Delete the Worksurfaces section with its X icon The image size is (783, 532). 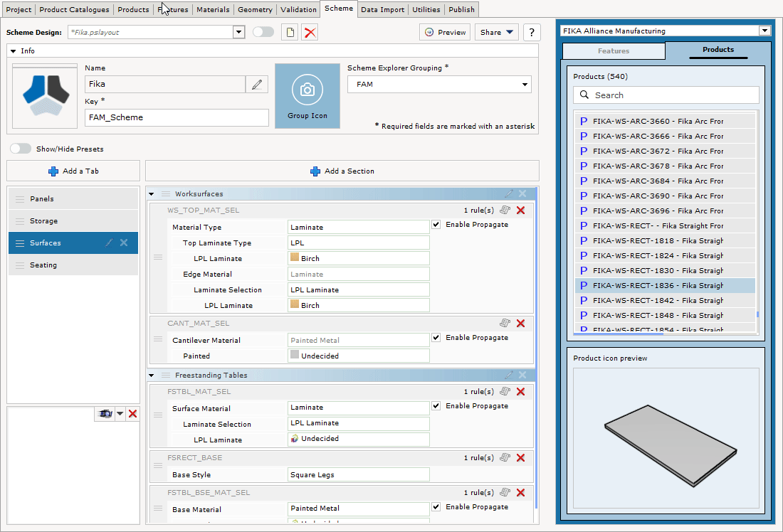[x=522, y=193]
